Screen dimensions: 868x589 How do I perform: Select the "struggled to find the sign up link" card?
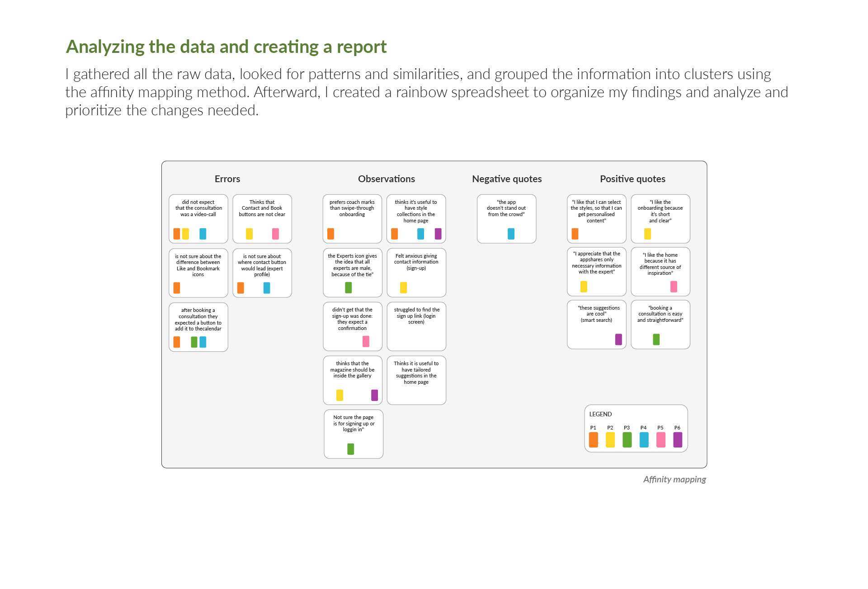coord(416,326)
